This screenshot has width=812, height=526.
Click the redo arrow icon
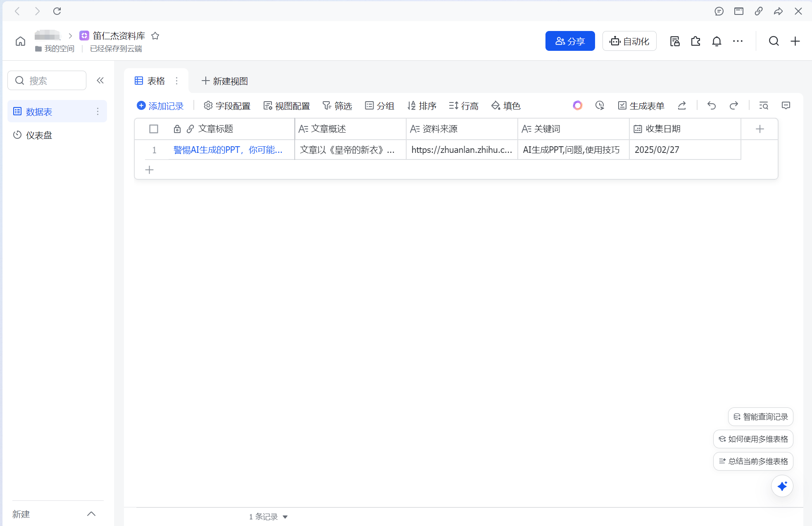pos(733,106)
